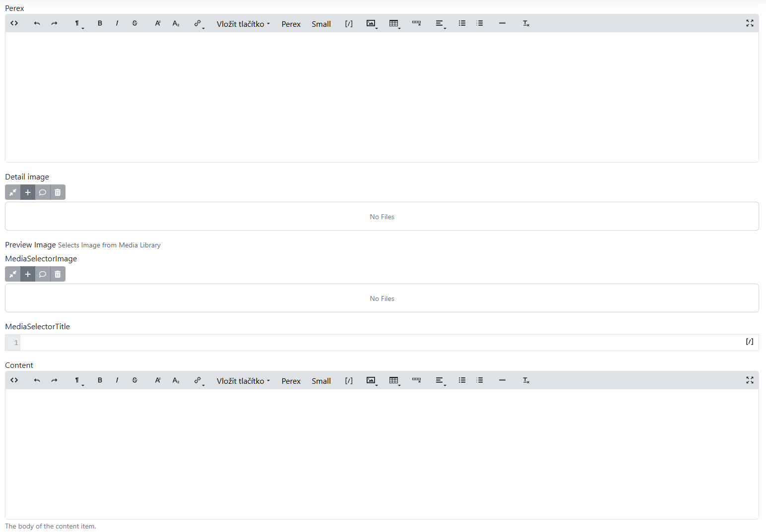Insert horizontal line in Content editor

pos(502,380)
